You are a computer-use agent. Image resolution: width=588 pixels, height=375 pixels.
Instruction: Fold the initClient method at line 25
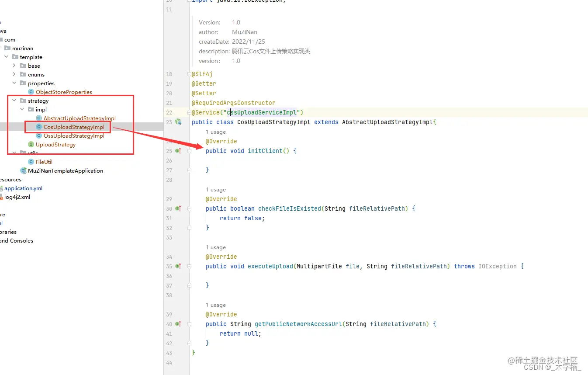pos(189,151)
